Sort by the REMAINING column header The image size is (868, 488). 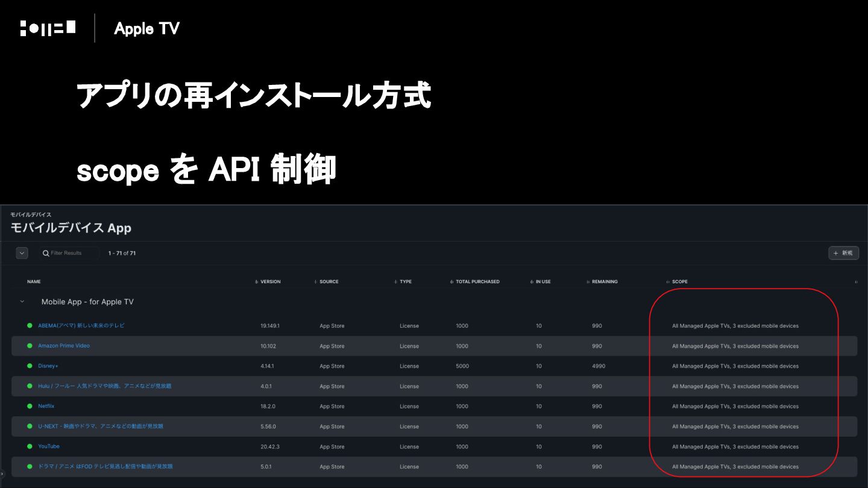(605, 282)
